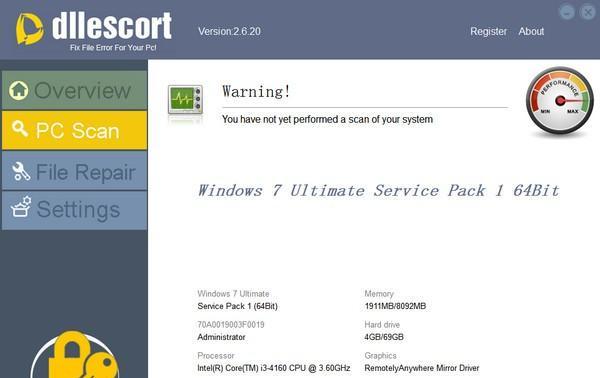Image resolution: width=600 pixels, height=378 pixels.
Task: Switch to the PC Scan tab
Action: point(74,130)
